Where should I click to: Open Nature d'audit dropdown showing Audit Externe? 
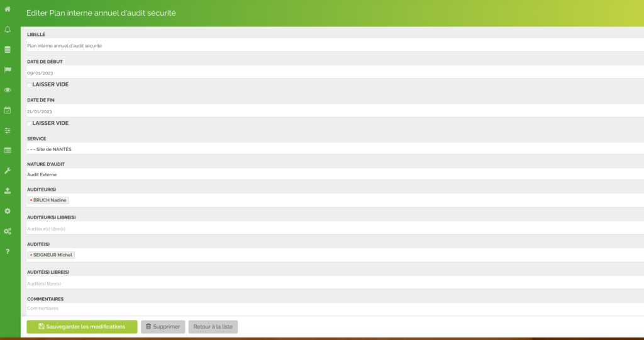pos(332,174)
